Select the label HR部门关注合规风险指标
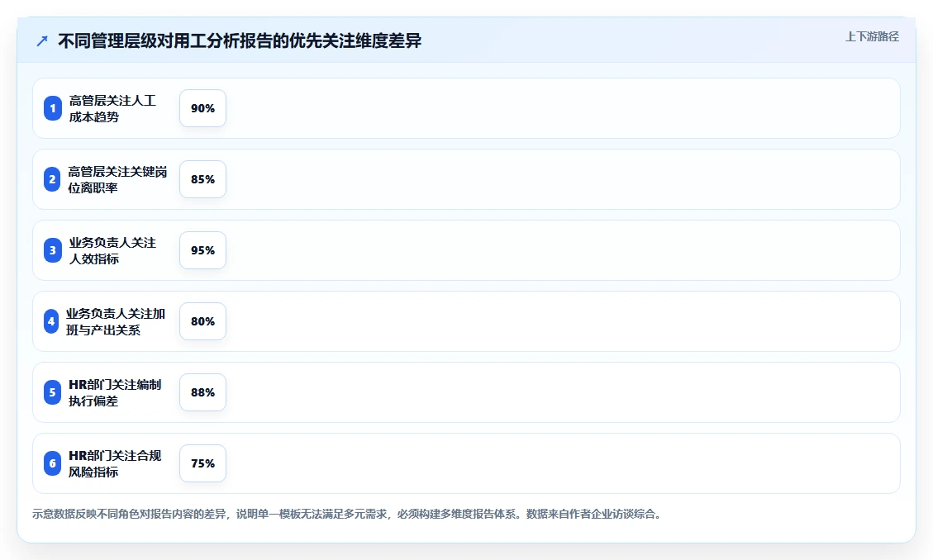 [x=115, y=463]
